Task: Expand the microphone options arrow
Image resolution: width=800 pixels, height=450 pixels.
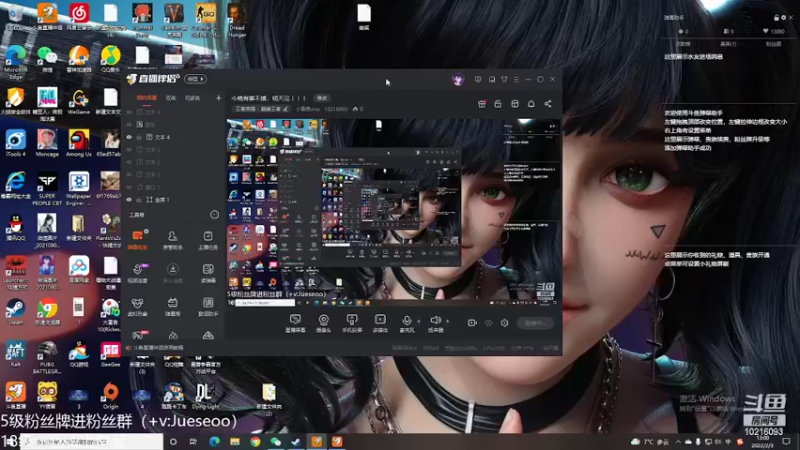Action: [x=419, y=321]
